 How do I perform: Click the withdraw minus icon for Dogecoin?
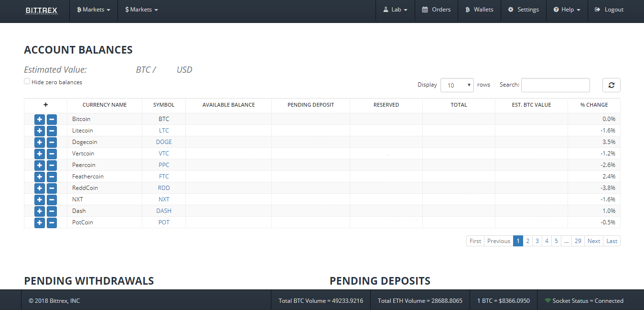(52, 142)
